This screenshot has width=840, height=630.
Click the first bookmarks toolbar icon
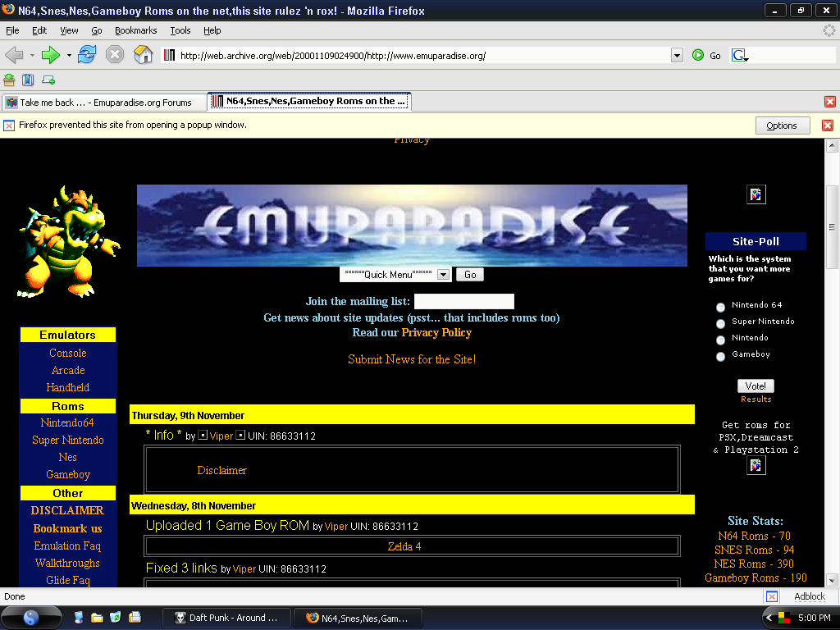(9, 80)
